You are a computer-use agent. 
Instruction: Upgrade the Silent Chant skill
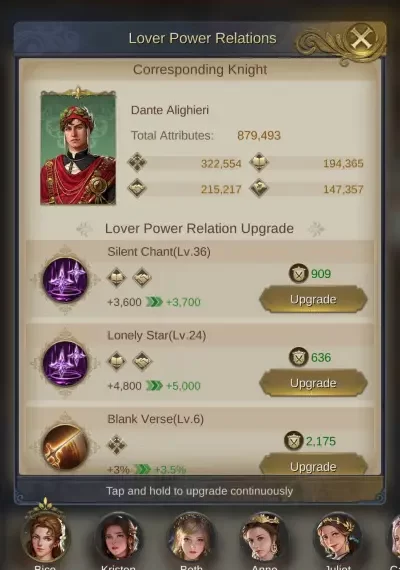click(313, 300)
